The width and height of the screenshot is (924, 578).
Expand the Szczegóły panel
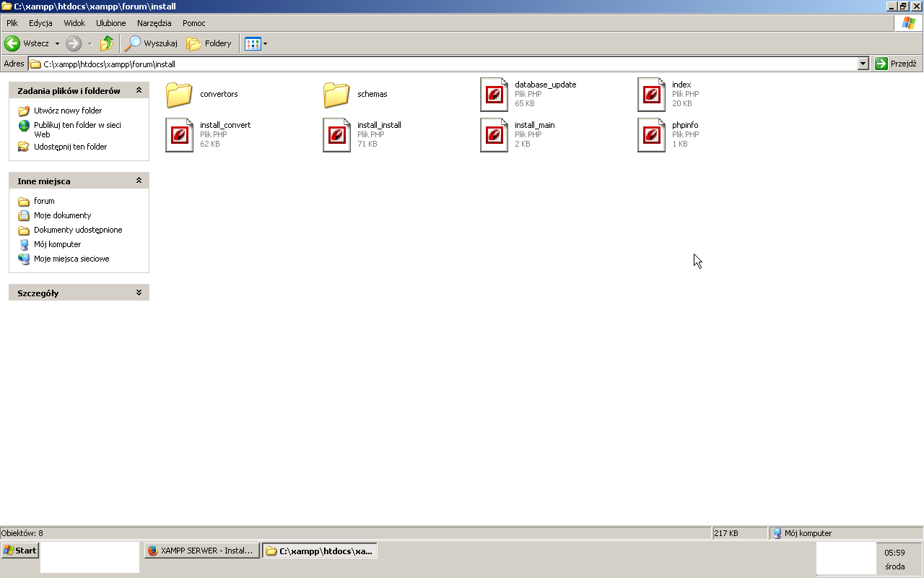(139, 293)
